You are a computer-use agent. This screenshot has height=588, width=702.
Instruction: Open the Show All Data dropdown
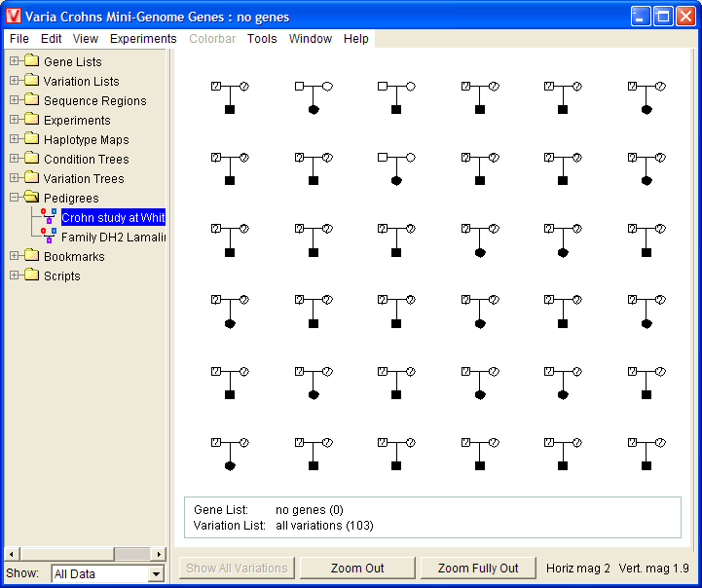pos(156,574)
